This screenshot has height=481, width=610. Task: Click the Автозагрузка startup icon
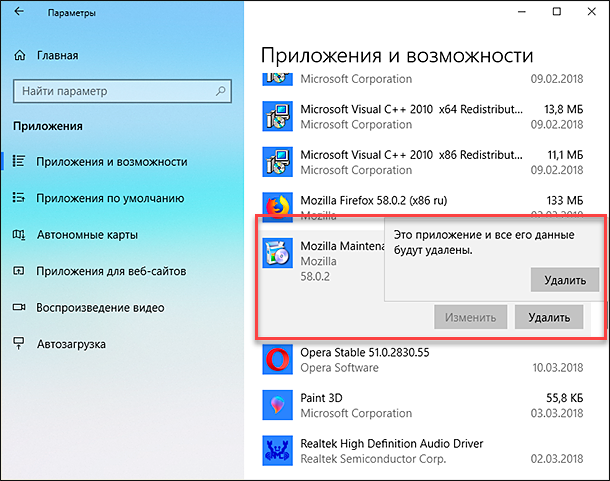click(19, 344)
